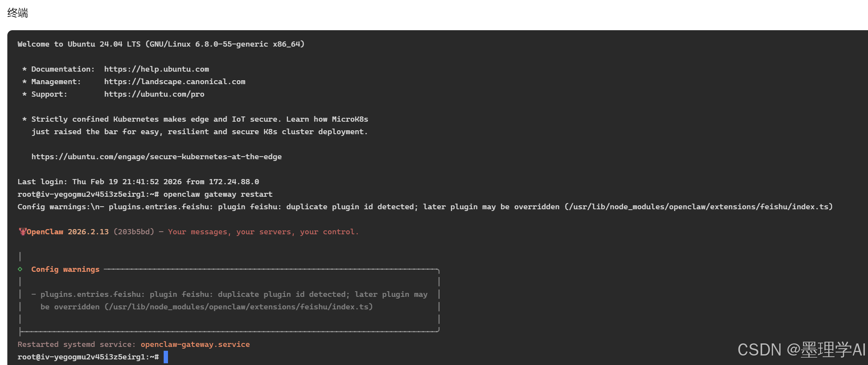The width and height of the screenshot is (868, 365).
Task: Click the orange "openclaw-gateway.service" name
Action: tap(195, 344)
